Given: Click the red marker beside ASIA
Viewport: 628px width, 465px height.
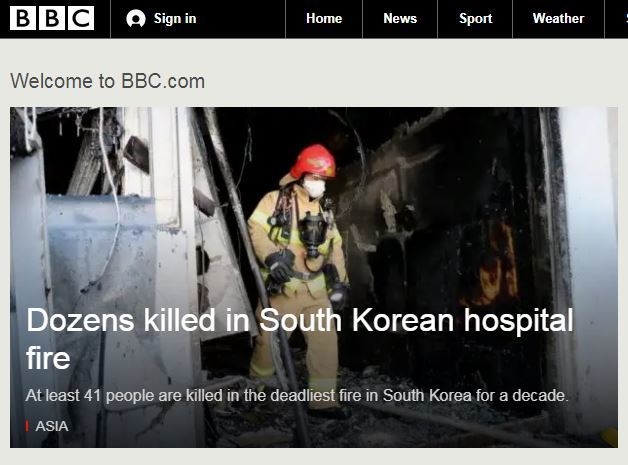Looking at the screenshot, I should (27, 426).
